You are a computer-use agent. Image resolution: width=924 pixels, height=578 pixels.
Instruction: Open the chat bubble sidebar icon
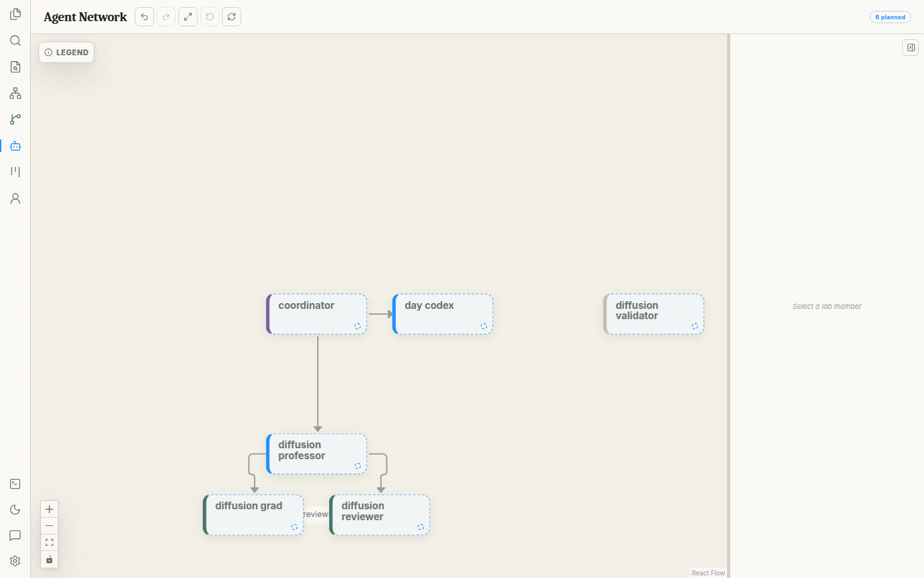pyautogui.click(x=15, y=536)
